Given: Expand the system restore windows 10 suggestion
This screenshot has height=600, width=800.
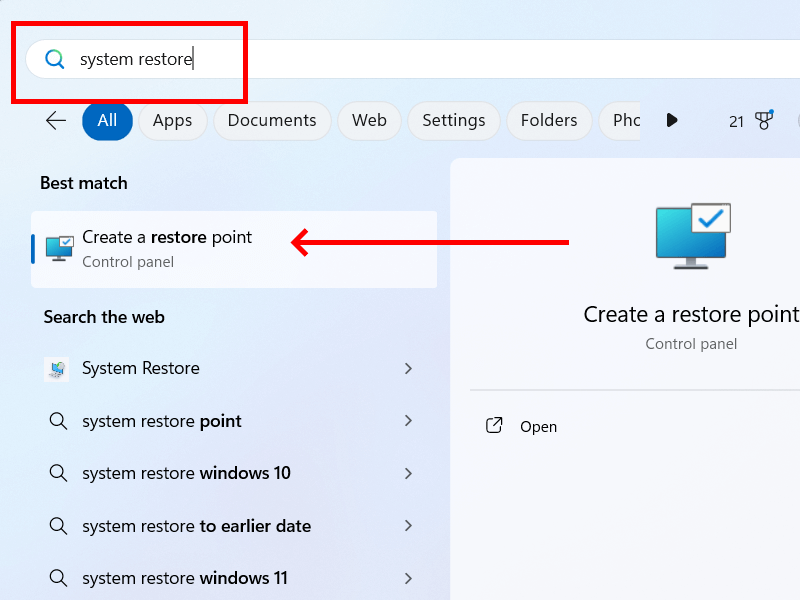Looking at the screenshot, I should tap(409, 473).
